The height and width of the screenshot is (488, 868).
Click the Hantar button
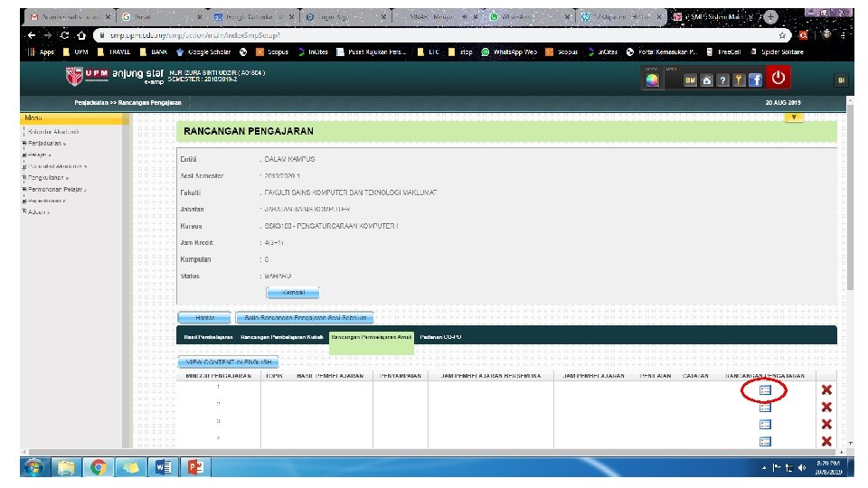(x=204, y=317)
